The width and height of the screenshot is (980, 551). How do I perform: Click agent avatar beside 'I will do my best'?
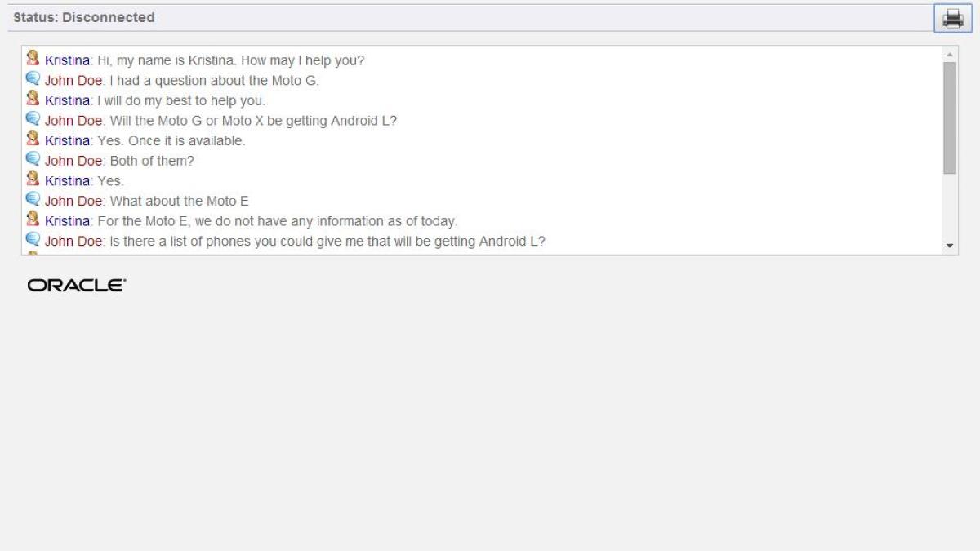[33, 99]
